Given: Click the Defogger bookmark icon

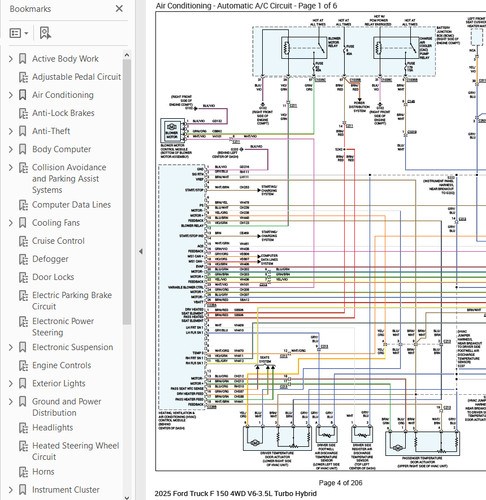Looking at the screenshot, I should pos(23,259).
